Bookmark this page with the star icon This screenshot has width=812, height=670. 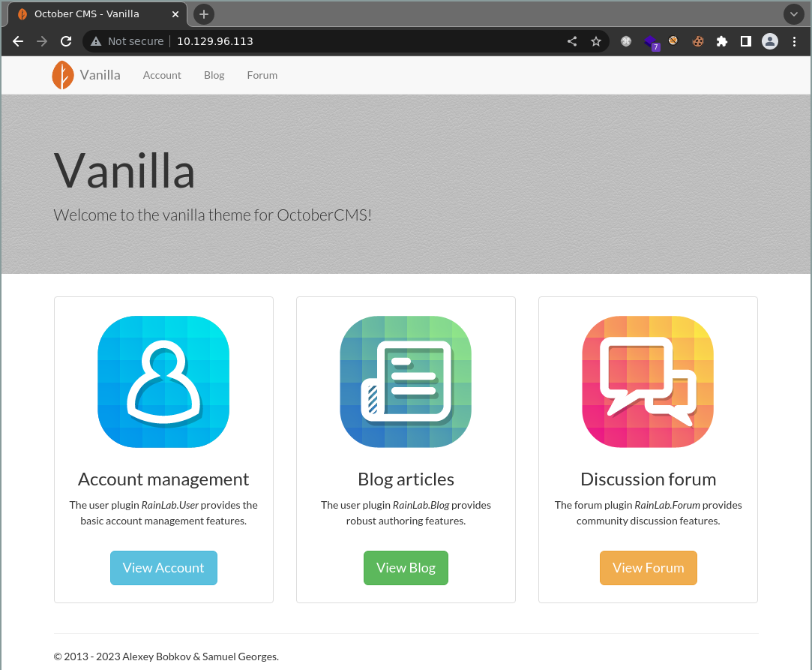[x=596, y=41]
